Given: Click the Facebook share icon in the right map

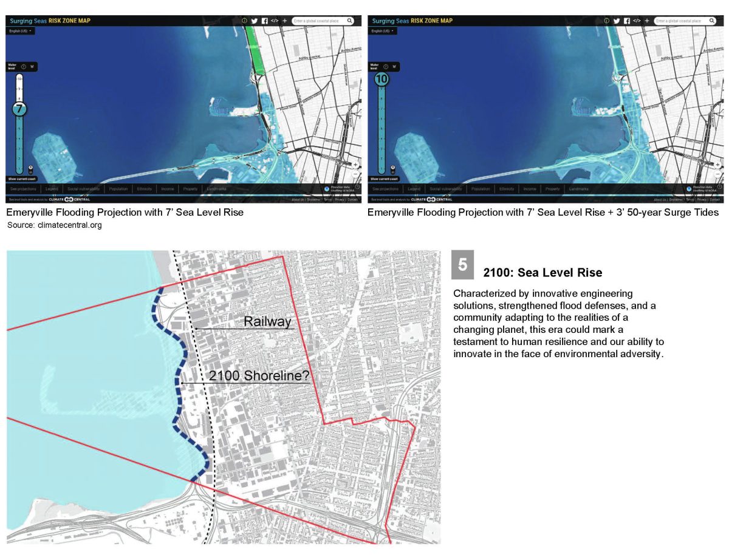Looking at the screenshot, I should [626, 21].
